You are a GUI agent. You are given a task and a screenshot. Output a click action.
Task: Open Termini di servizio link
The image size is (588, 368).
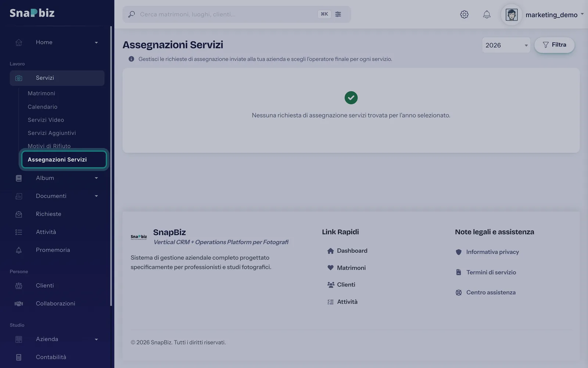click(x=486, y=272)
